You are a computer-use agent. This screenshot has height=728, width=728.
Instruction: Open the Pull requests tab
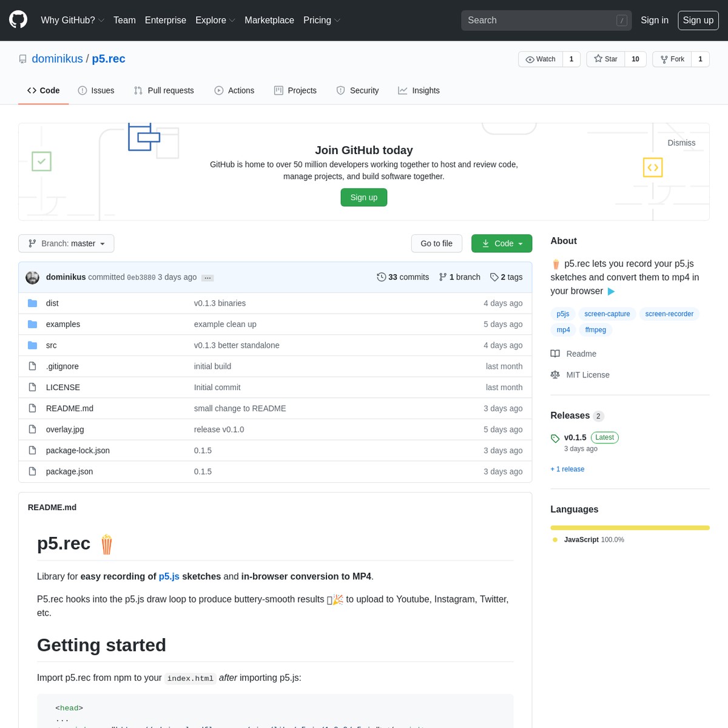[x=164, y=90]
